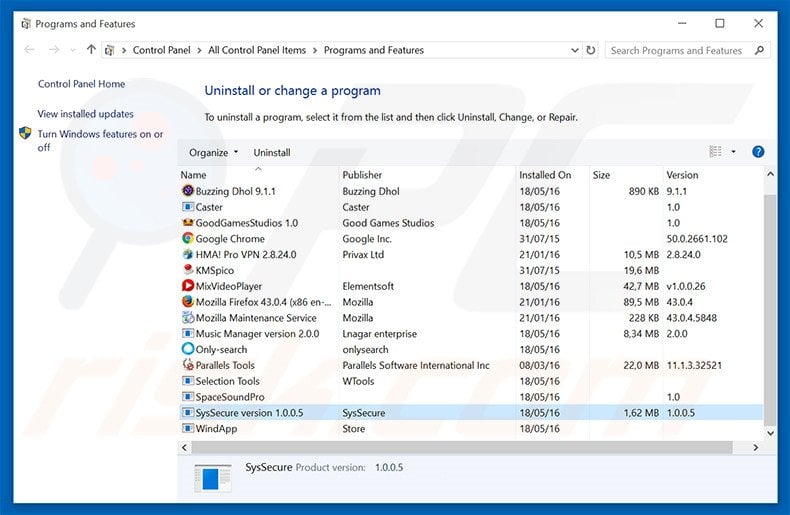Click the vertical scrollbar down arrow
The width and height of the screenshot is (790, 515).
(x=770, y=432)
